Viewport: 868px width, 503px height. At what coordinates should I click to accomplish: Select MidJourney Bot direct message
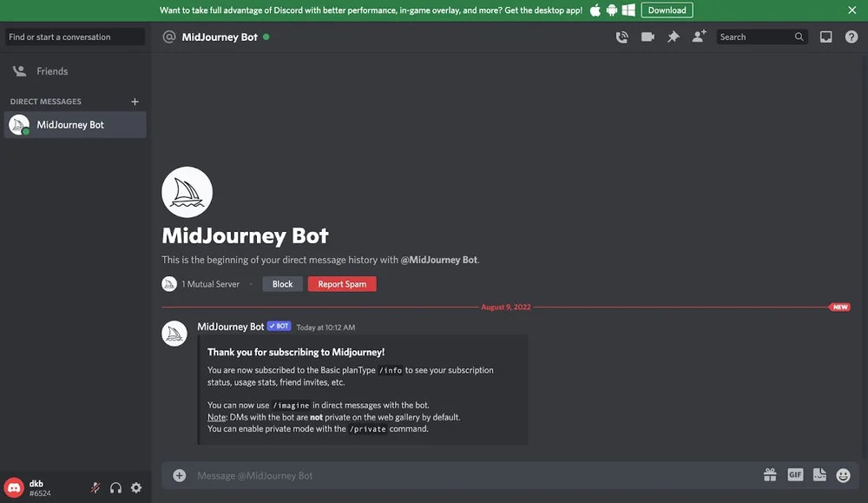pos(75,124)
